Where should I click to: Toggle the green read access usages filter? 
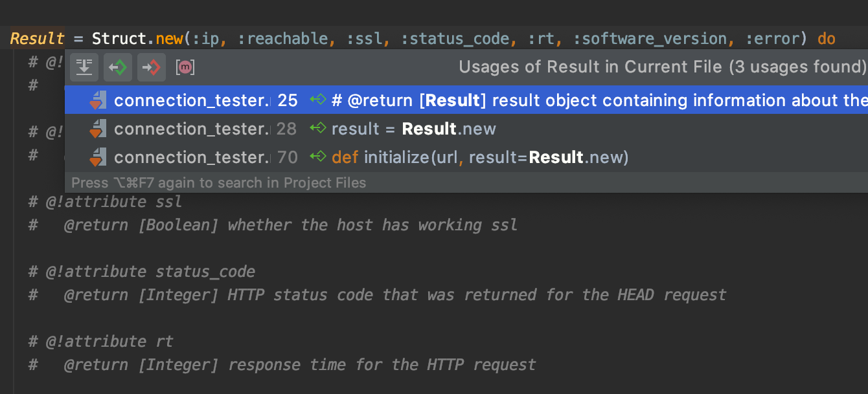118,66
